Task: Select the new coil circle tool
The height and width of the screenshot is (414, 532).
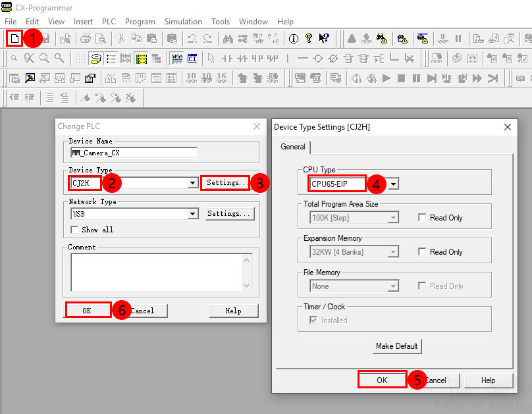Action: tap(318, 59)
